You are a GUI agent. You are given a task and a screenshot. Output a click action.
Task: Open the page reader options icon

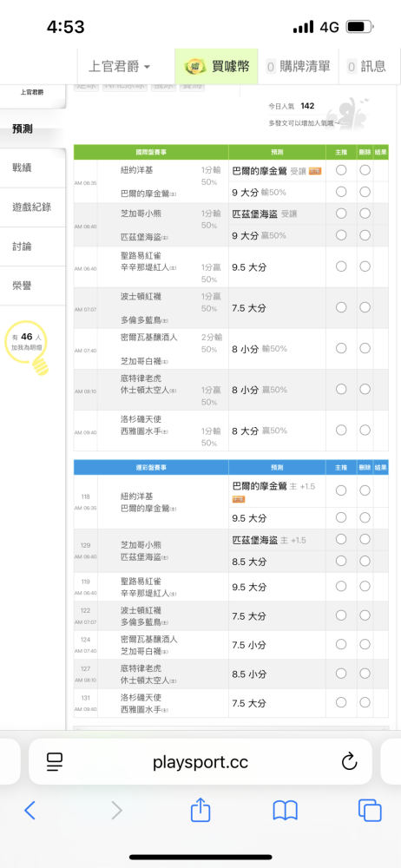click(55, 762)
